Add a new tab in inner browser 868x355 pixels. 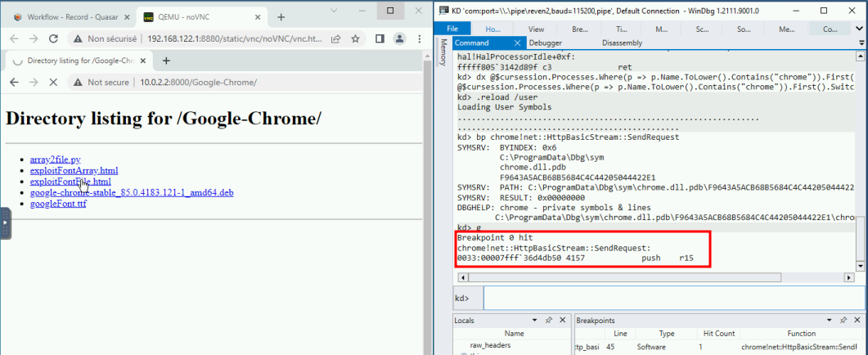pos(165,61)
